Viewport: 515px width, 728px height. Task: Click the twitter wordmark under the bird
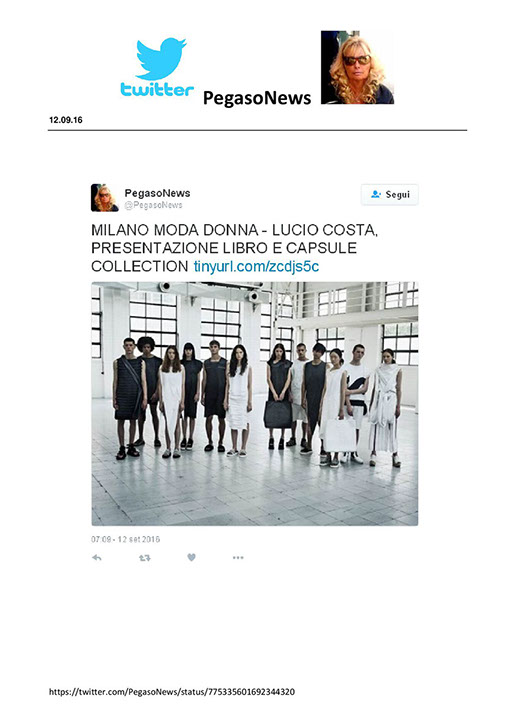coord(157,89)
